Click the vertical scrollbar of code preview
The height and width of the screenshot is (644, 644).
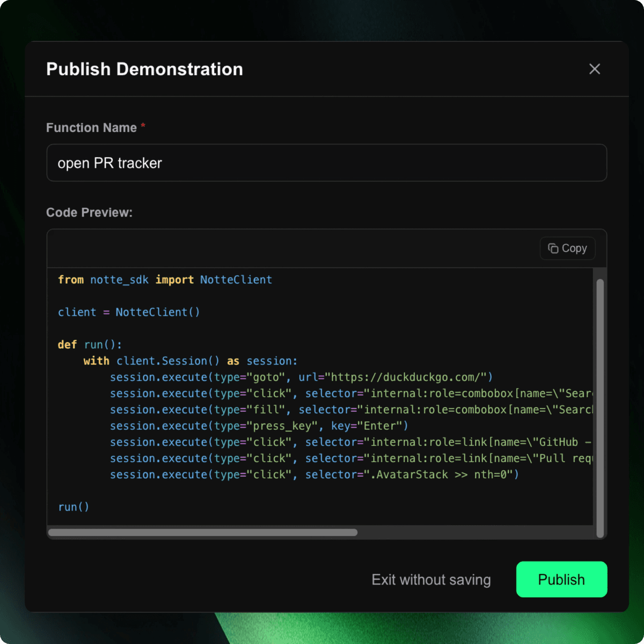600,408
